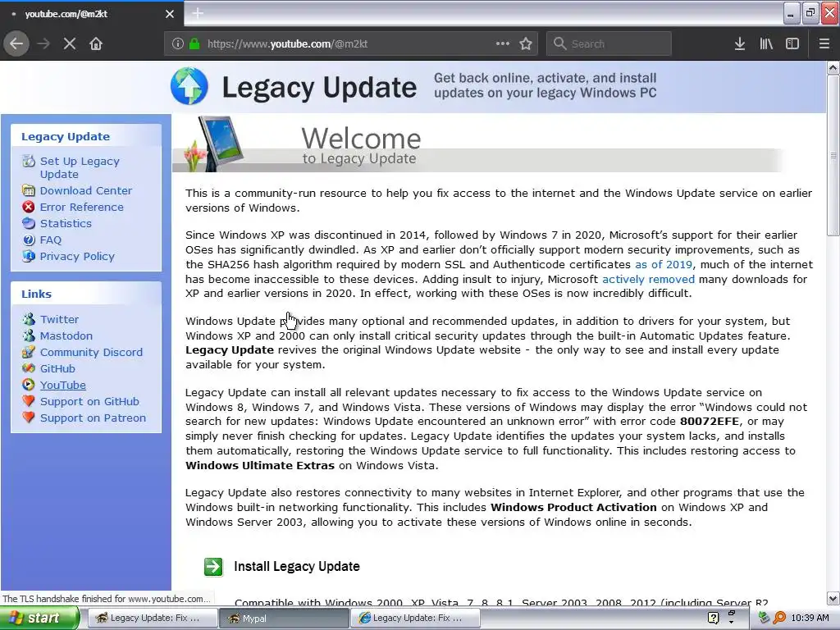The height and width of the screenshot is (630, 840).
Task: Stop loading the page
Action: 70,44
